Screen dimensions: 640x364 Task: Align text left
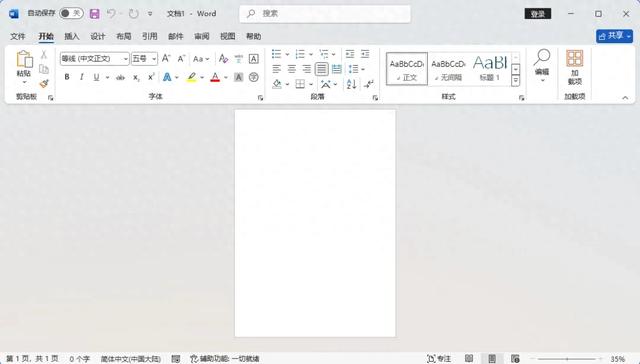pyautogui.click(x=277, y=69)
